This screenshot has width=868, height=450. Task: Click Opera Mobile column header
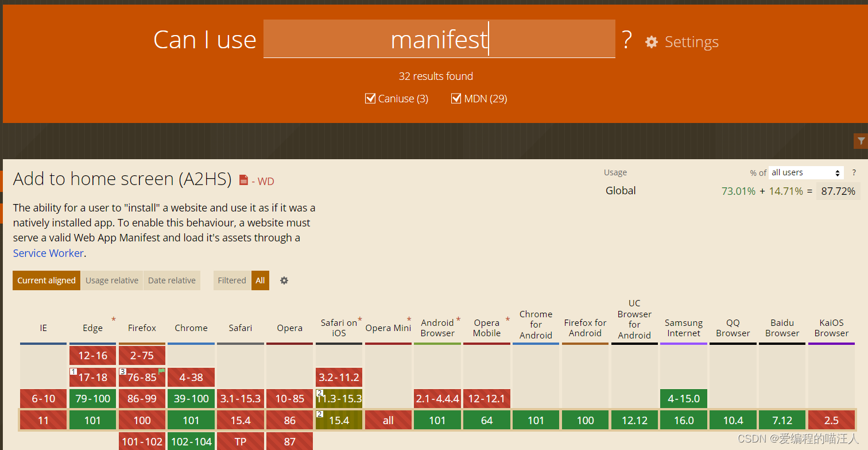pos(487,328)
